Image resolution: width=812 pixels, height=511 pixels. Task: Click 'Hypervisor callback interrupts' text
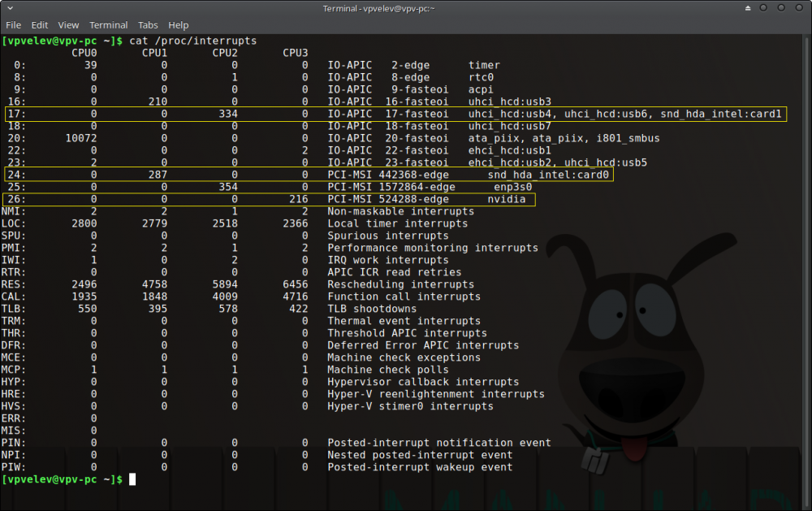coord(423,382)
